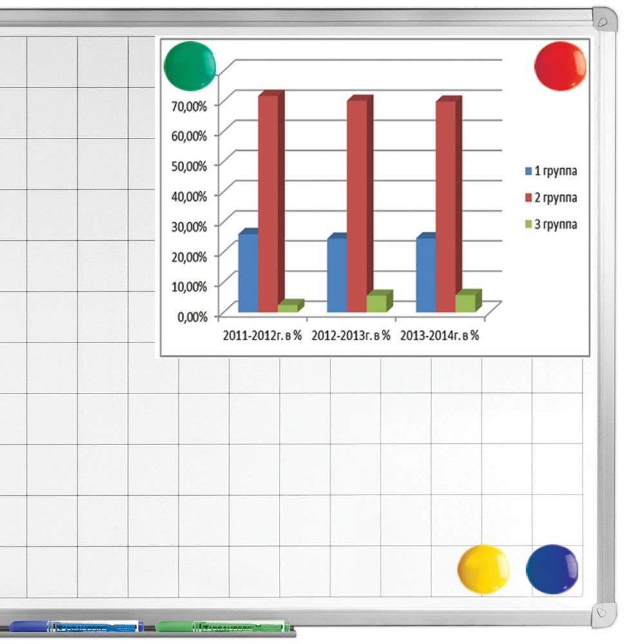Click the green bar for 2013-2014

click(465, 303)
